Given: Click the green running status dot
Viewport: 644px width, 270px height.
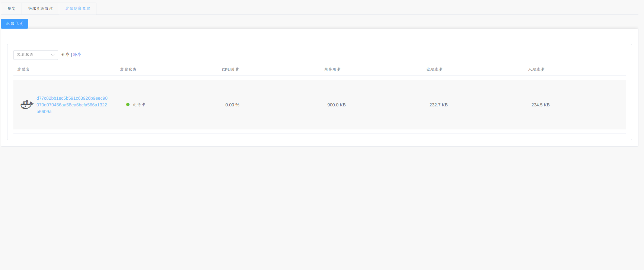Looking at the screenshot, I should pyautogui.click(x=128, y=105).
